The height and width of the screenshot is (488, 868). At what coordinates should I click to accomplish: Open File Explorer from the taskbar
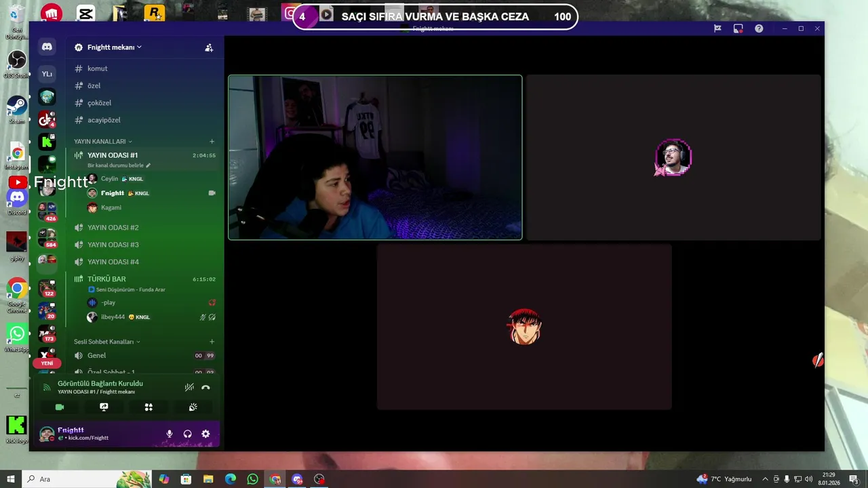208,479
